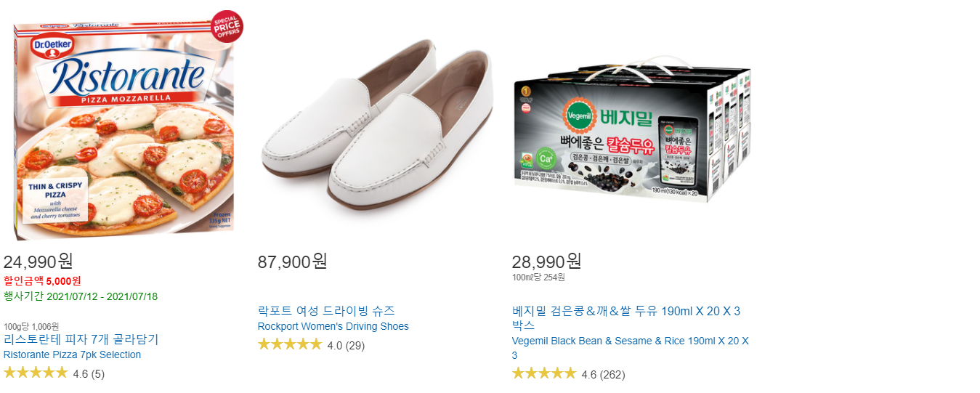980x393 pixels.
Task: Click the 할인금액 5,000원 discount label
Action: [x=42, y=281]
